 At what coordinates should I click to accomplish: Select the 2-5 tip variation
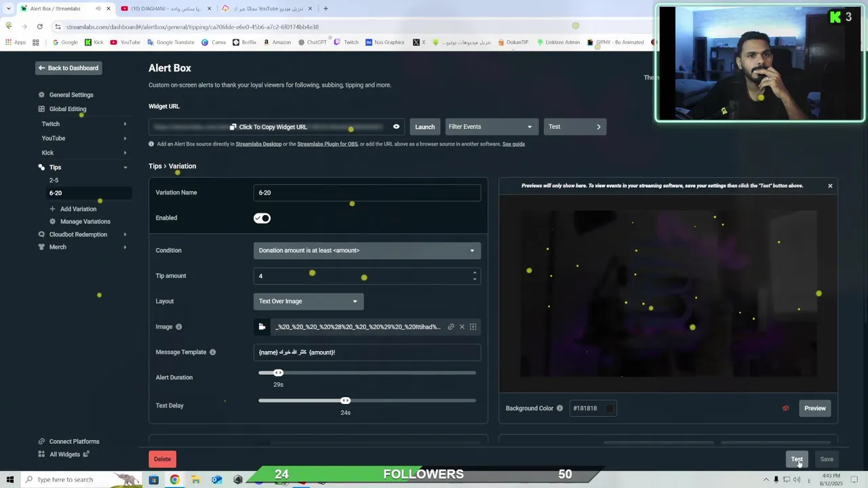(54, 180)
